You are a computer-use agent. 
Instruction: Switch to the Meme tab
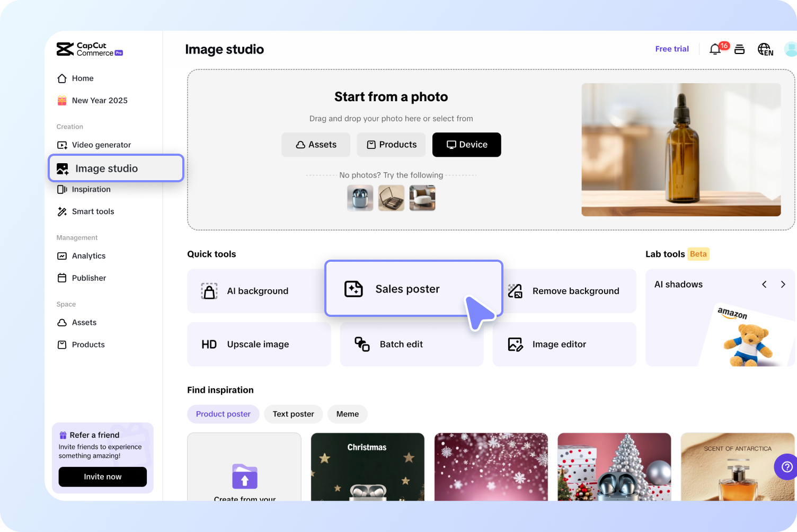(x=347, y=414)
